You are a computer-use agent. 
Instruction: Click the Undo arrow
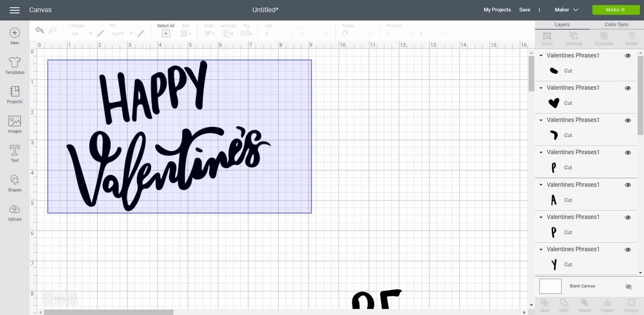[40, 30]
